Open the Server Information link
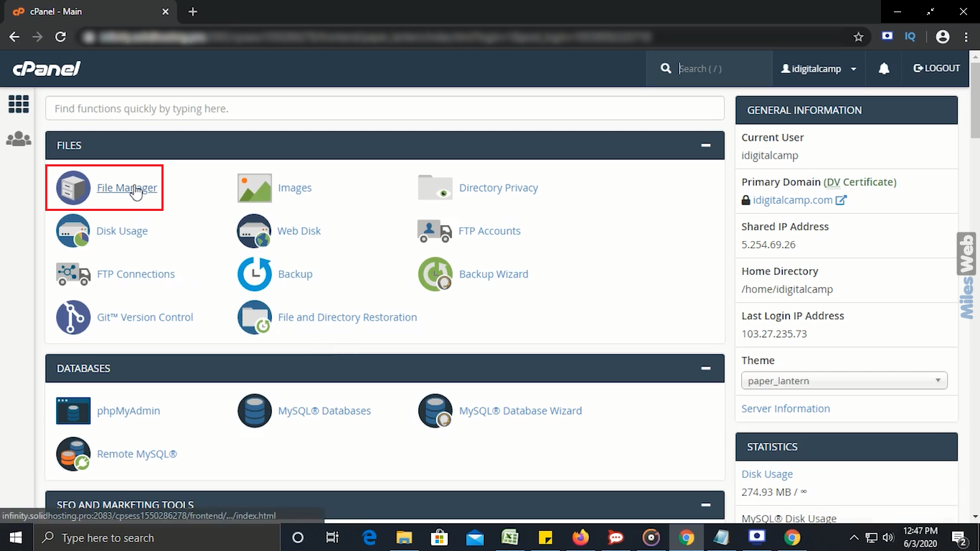 [x=786, y=408]
